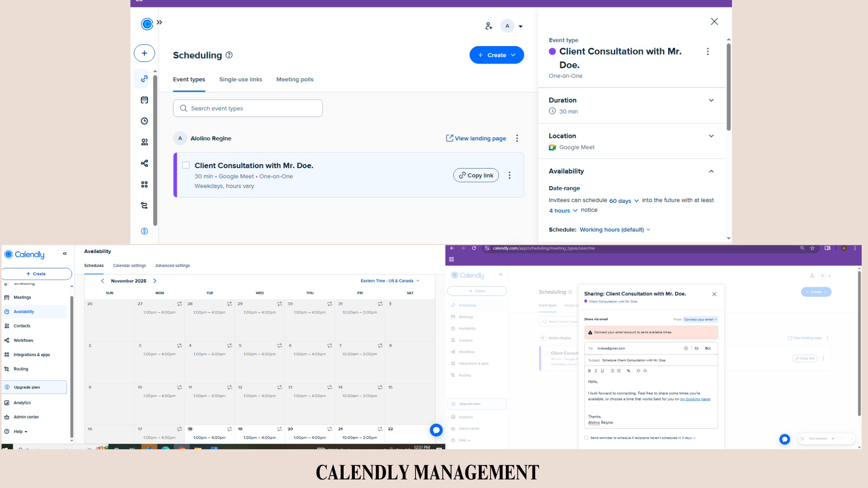
Task: Enable the send reminder checkbox
Action: pyautogui.click(x=586, y=438)
